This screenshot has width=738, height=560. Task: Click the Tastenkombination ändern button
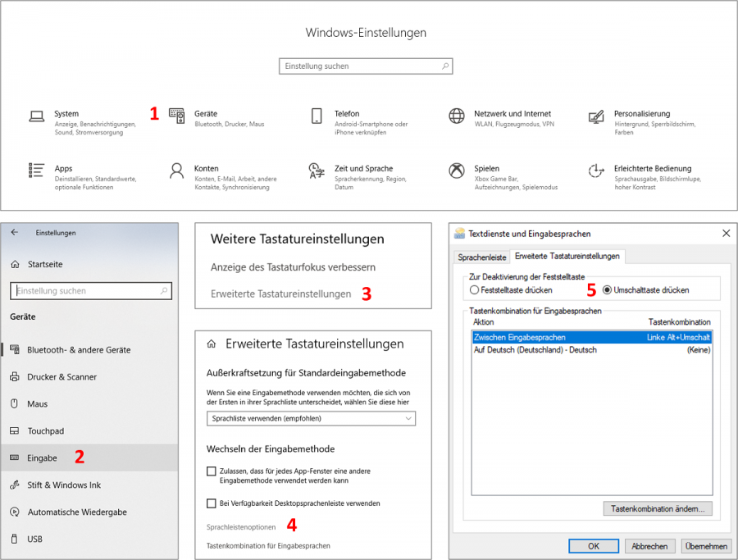click(x=658, y=508)
